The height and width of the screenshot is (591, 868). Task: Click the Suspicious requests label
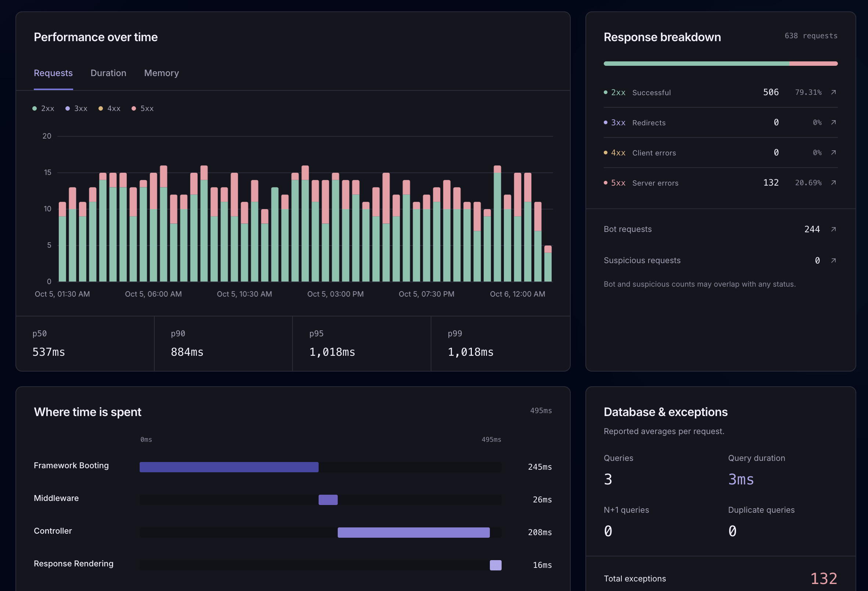[x=642, y=260]
